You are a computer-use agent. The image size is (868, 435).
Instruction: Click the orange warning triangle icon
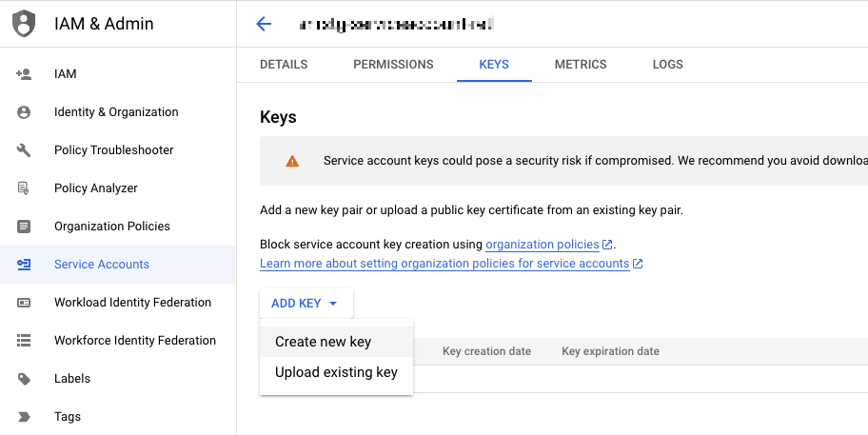pos(292,161)
